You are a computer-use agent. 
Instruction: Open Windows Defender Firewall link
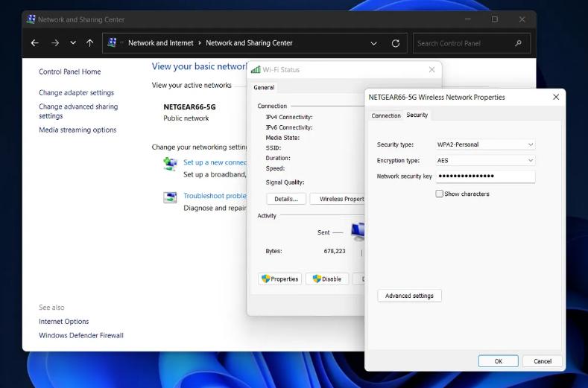[81, 335]
